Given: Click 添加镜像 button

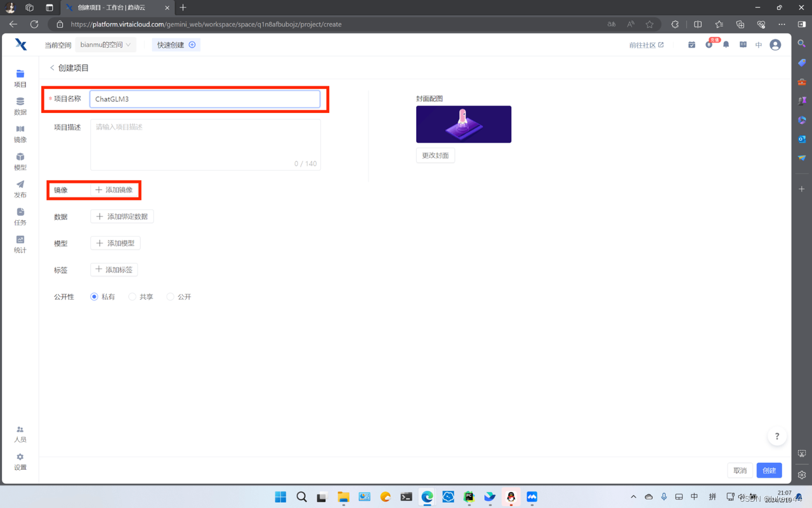Looking at the screenshot, I should [114, 190].
